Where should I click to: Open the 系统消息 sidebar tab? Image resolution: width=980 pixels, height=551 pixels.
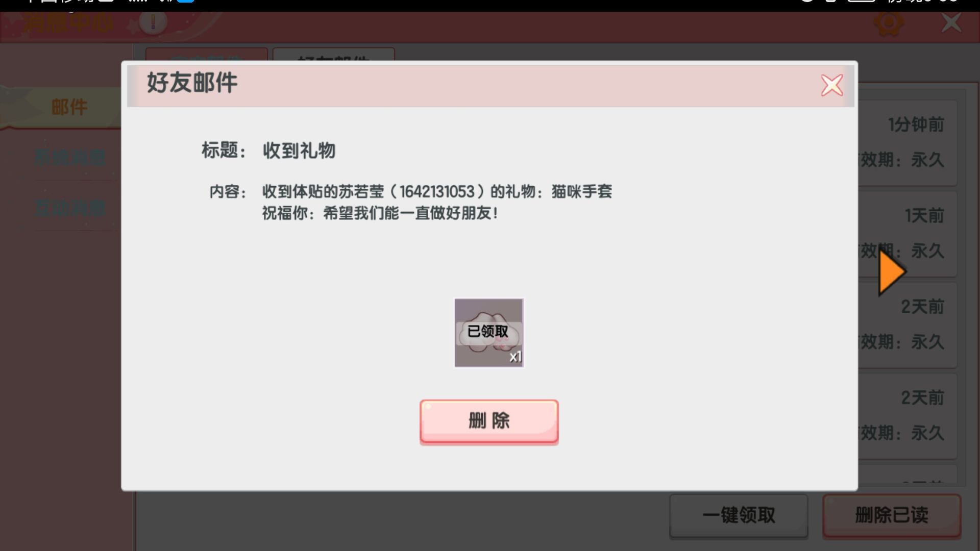click(x=70, y=158)
